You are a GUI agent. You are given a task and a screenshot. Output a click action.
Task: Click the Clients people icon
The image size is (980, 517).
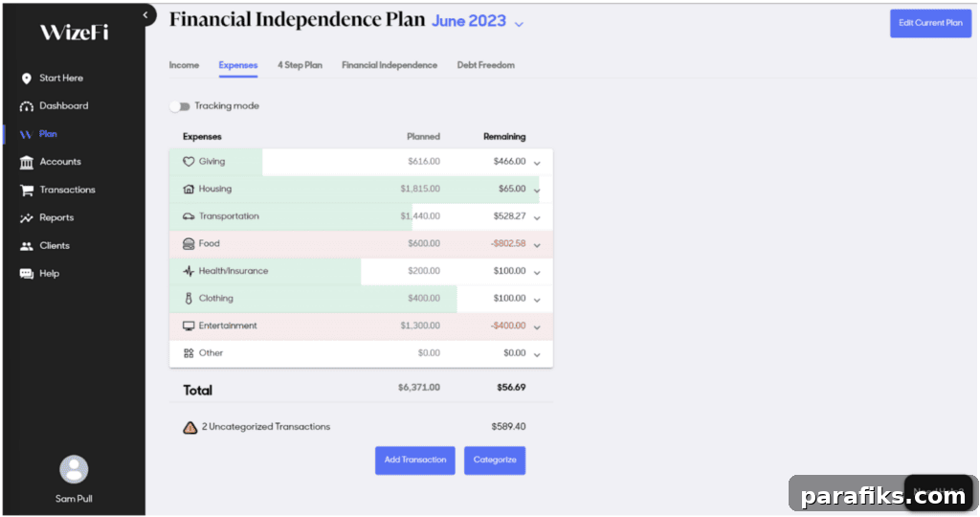[26, 246]
